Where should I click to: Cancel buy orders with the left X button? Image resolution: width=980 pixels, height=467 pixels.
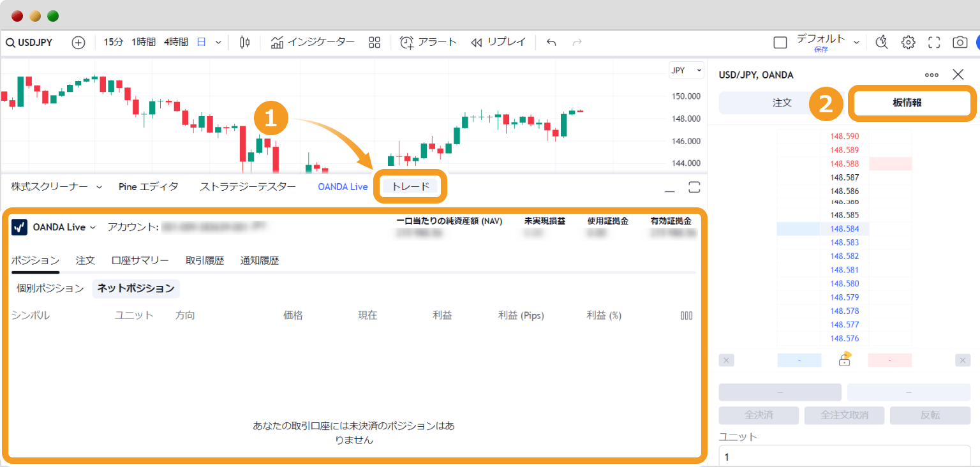coord(726,360)
